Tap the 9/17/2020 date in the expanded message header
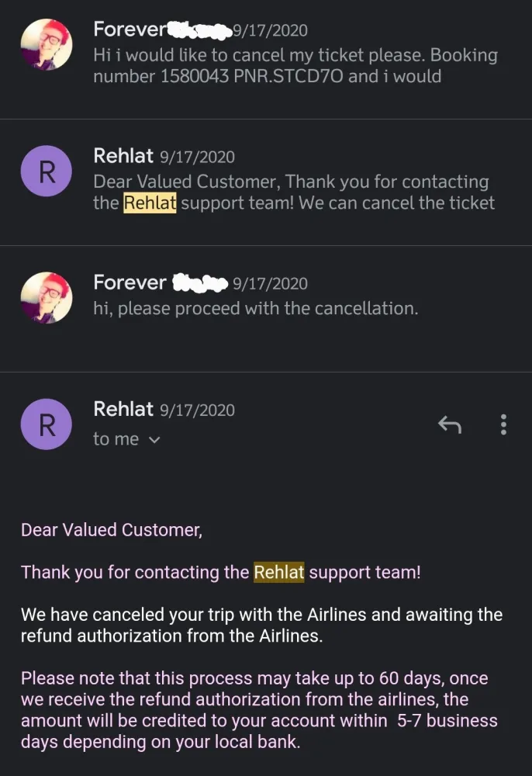Viewport: 532px width, 776px height. pos(197,410)
